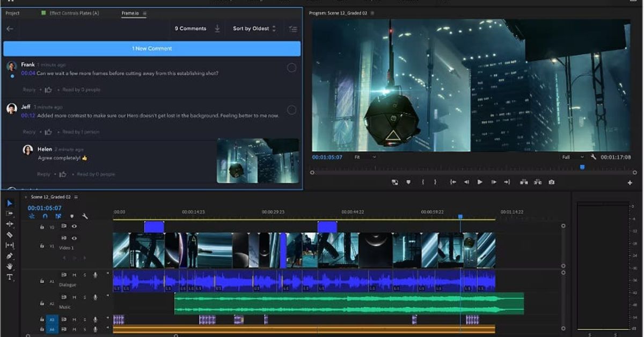This screenshot has height=337, width=644.
Task: Open the Effect Controls tab
Action: [x=74, y=13]
